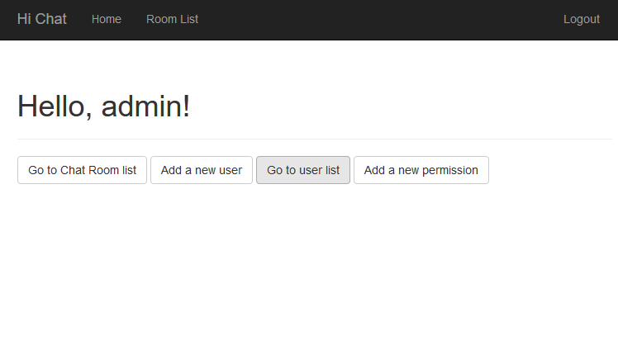The image size is (618, 364).
Task: Open the Home navigation link
Action: pos(107,19)
